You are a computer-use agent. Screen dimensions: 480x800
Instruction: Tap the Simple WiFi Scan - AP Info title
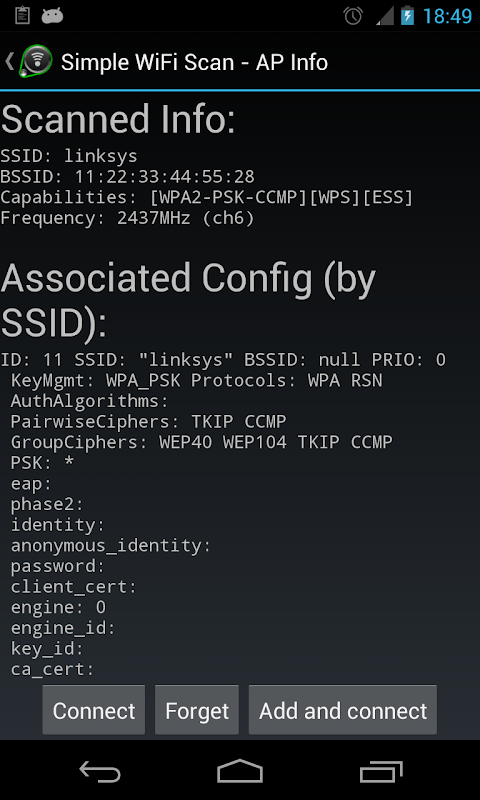point(194,62)
